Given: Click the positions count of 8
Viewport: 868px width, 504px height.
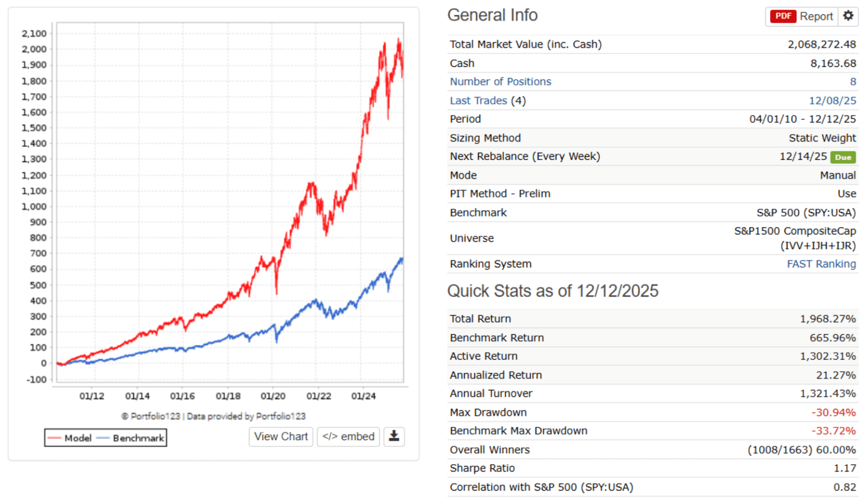Looking at the screenshot, I should click(x=853, y=82).
